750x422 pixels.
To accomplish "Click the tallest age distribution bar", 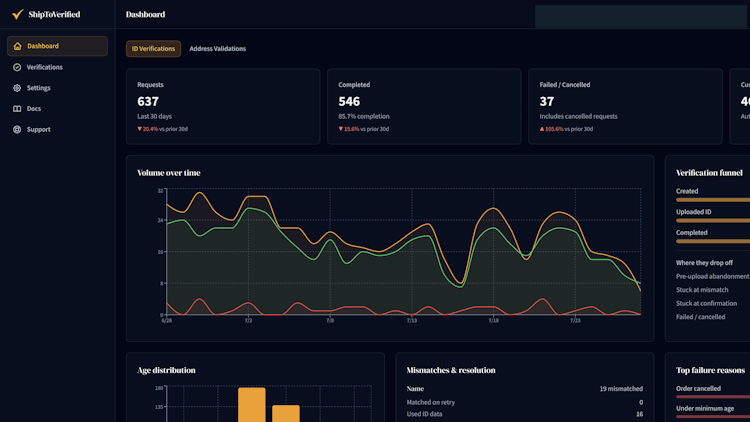I will click(x=252, y=405).
